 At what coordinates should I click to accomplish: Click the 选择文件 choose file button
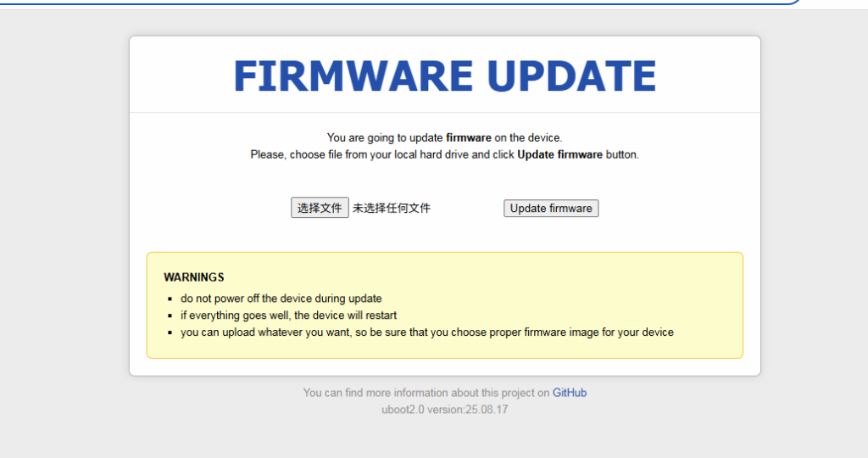(320, 208)
